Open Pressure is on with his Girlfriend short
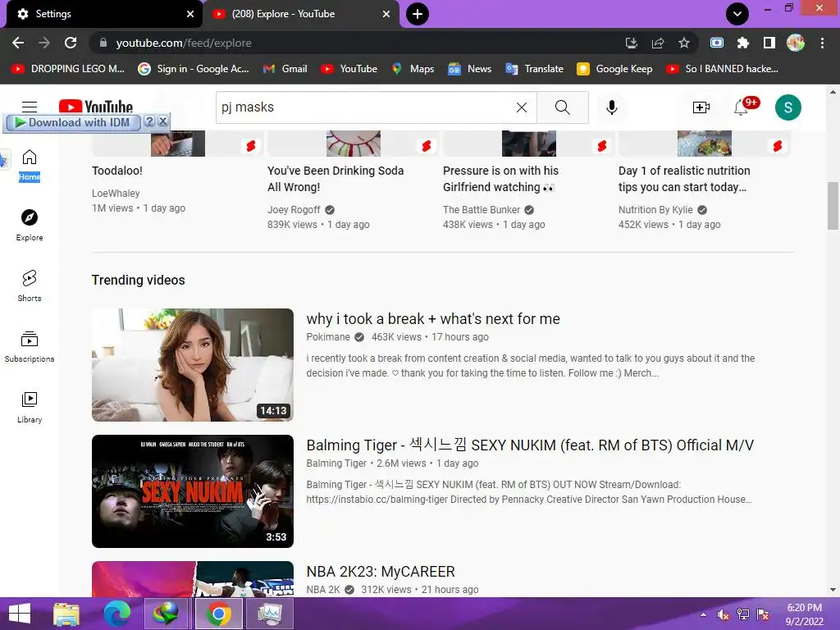The image size is (840, 630). pyautogui.click(x=500, y=178)
